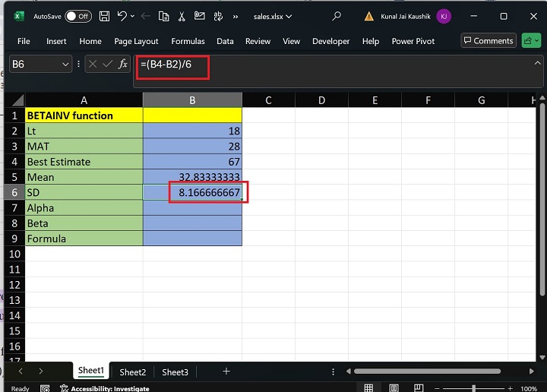Screen dimensions: 547x392
Task: Switch to the Sheet3 tab
Action: pos(175,372)
